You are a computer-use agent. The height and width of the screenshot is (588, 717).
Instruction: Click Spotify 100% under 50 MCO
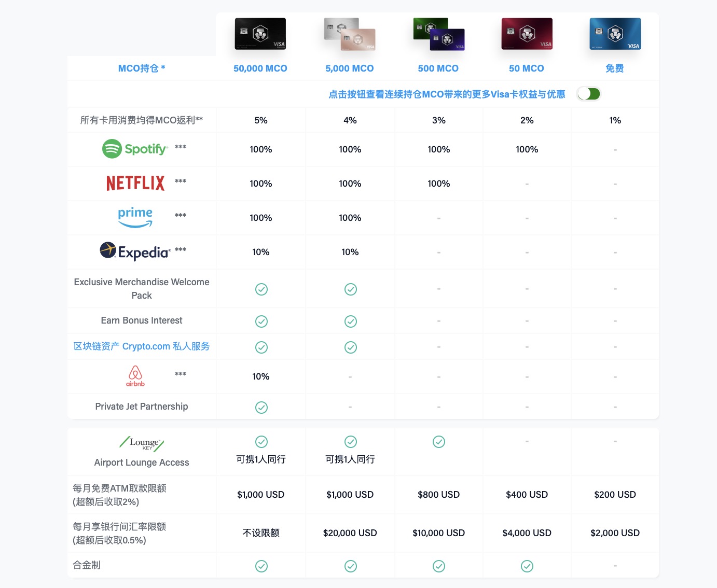tap(527, 149)
